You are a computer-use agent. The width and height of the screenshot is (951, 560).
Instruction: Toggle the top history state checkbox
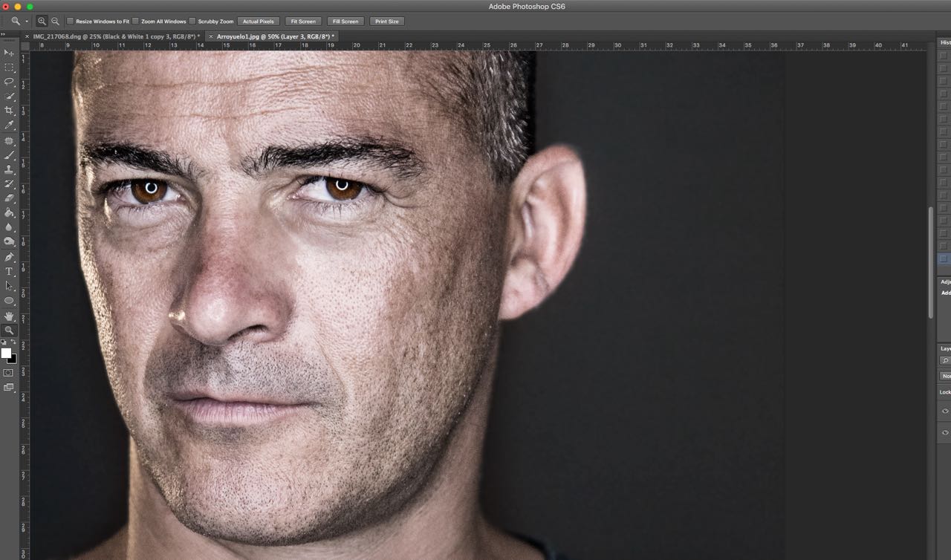[x=944, y=56]
